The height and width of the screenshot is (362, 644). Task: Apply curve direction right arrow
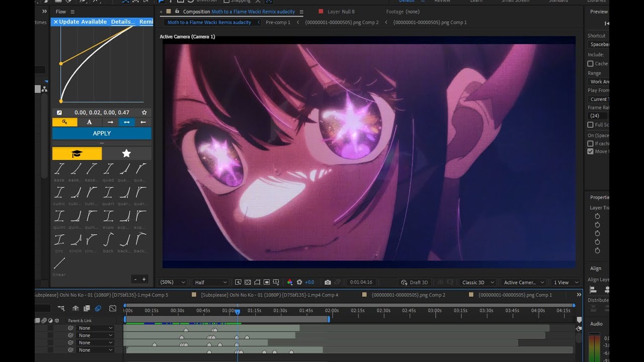110,122
